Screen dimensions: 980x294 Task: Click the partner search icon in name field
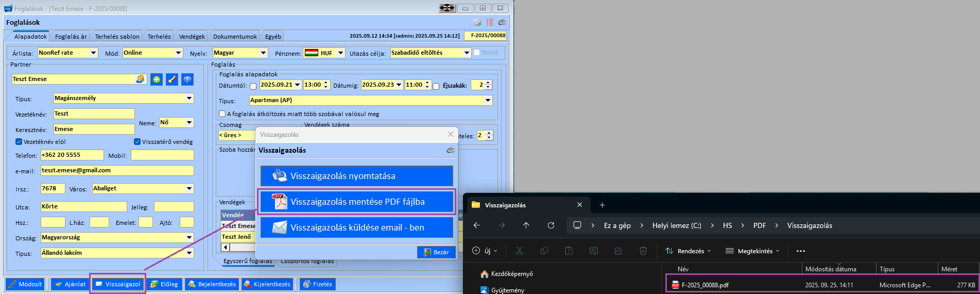(140, 79)
